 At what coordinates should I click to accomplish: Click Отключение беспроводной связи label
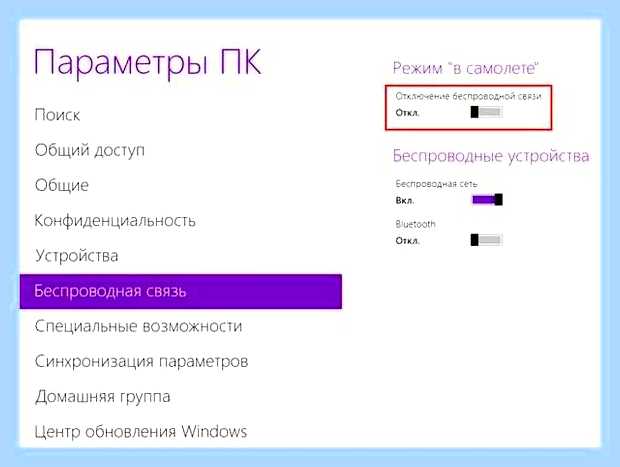[x=468, y=96]
